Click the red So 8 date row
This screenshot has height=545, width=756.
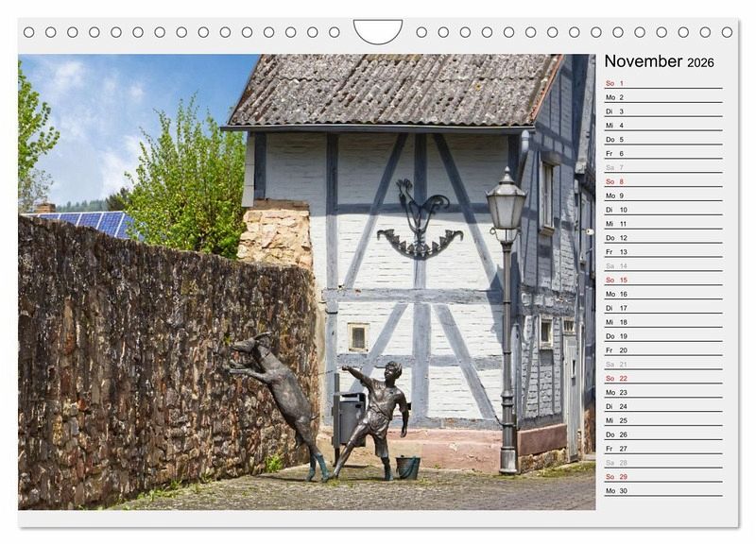click(x=662, y=181)
